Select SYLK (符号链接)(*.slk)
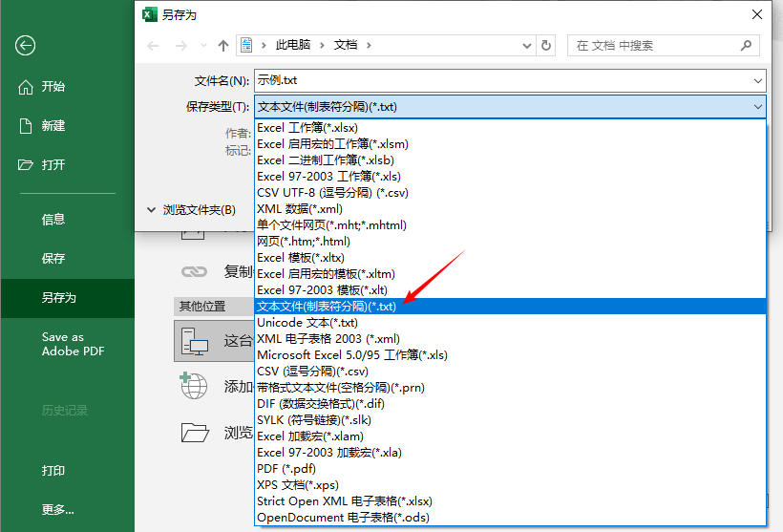The height and width of the screenshot is (532, 783). pos(510,420)
